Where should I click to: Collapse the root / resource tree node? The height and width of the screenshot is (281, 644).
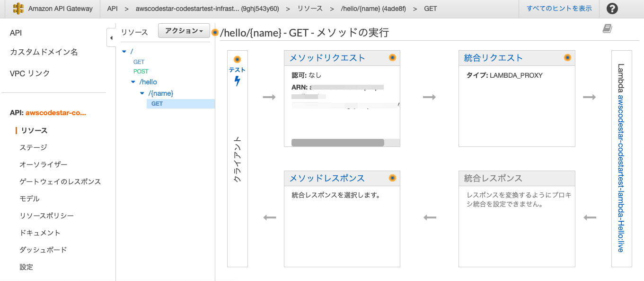click(x=124, y=51)
